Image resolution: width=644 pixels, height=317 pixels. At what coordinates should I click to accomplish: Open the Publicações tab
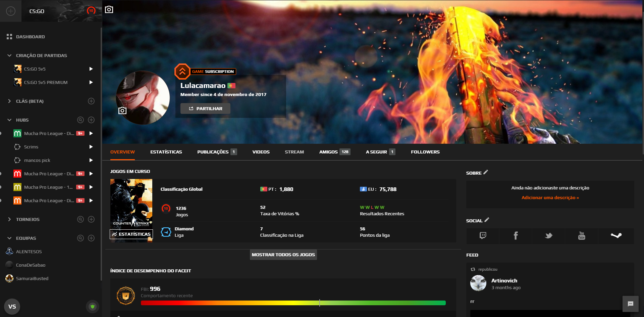(217, 152)
